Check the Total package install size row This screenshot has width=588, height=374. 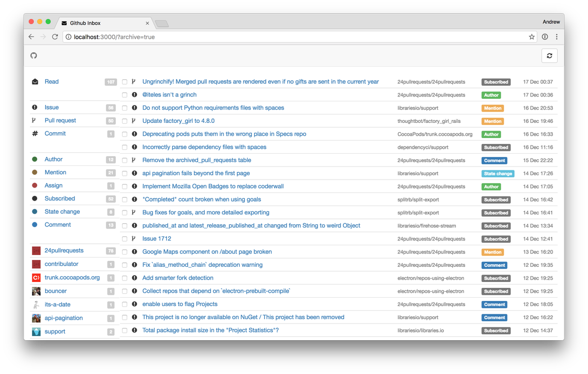(x=124, y=330)
